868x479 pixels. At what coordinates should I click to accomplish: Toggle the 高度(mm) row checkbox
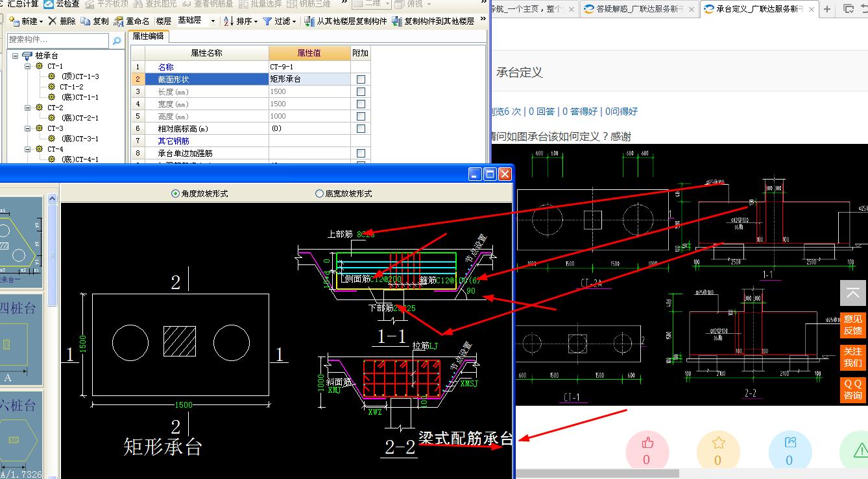click(361, 116)
